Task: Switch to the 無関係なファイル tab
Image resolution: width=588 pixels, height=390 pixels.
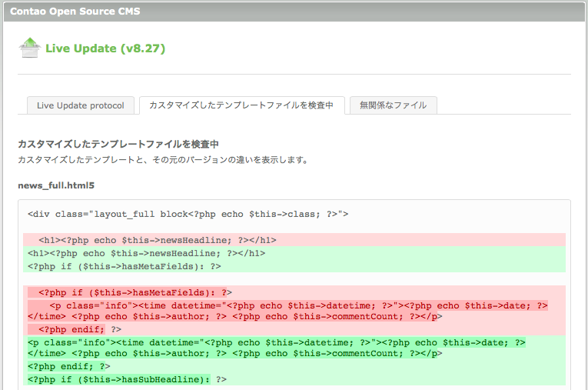Action: pos(393,105)
